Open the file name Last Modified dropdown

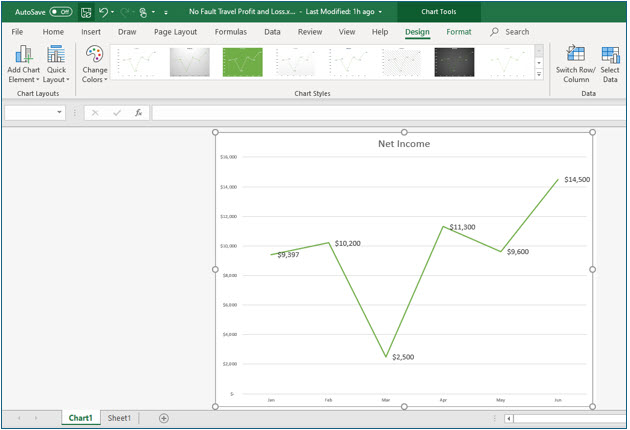coord(380,12)
